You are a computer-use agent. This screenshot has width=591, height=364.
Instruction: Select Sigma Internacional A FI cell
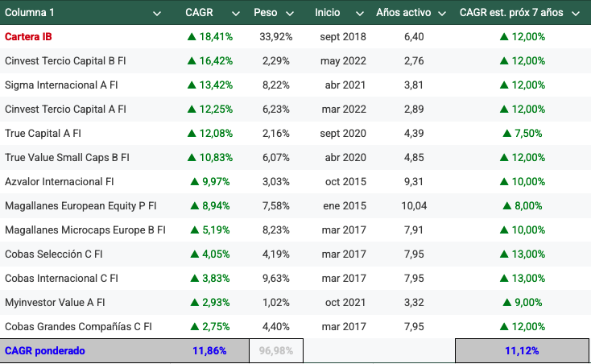click(61, 85)
